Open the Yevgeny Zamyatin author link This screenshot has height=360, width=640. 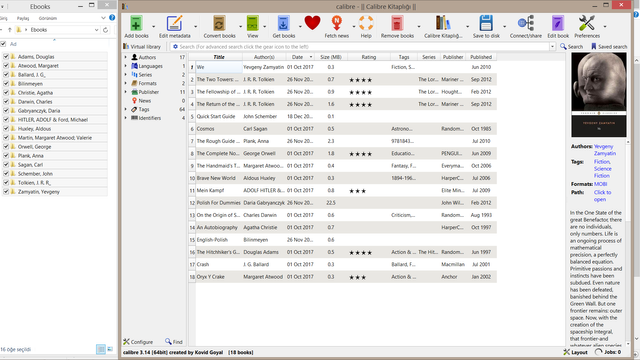pos(604,150)
